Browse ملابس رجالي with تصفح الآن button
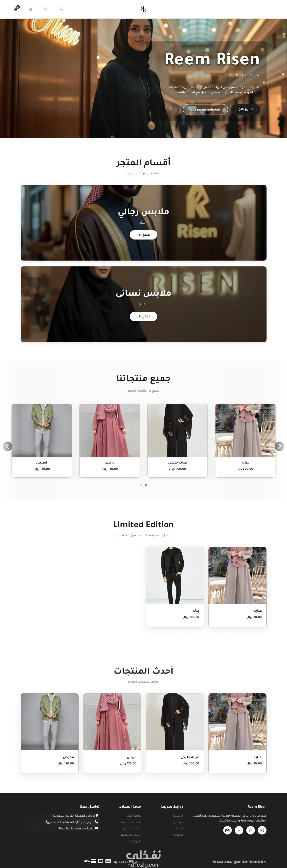 144,235
